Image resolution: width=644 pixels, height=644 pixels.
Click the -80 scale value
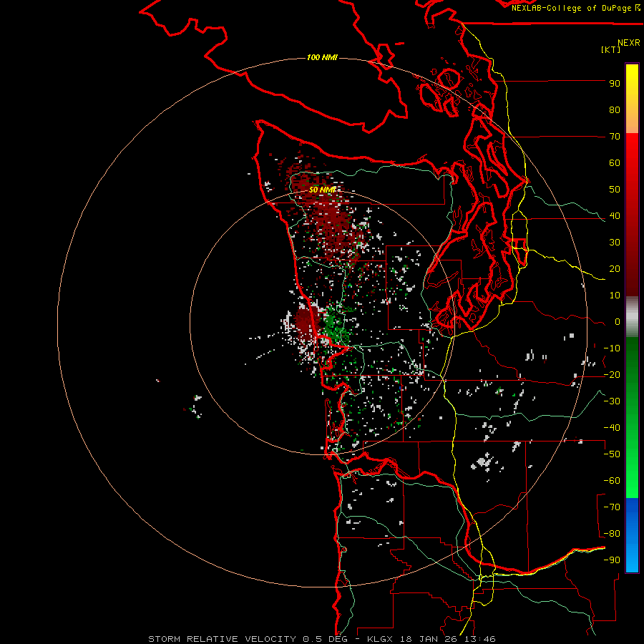tap(612, 534)
